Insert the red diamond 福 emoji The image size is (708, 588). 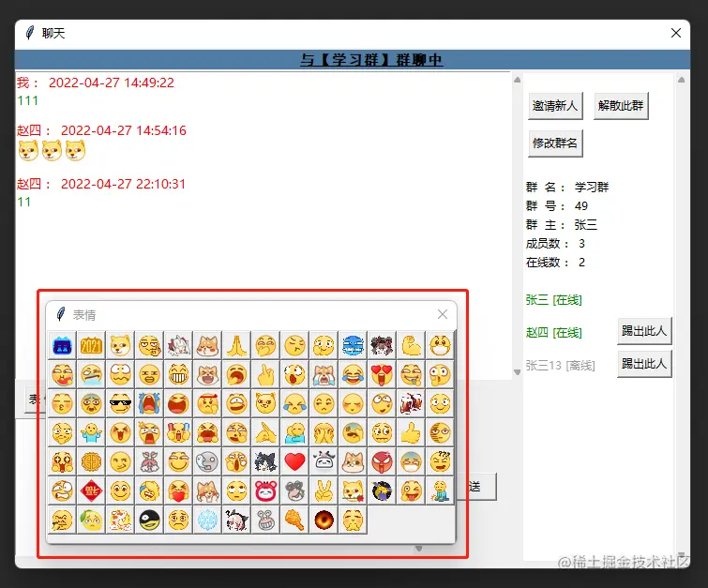91,490
